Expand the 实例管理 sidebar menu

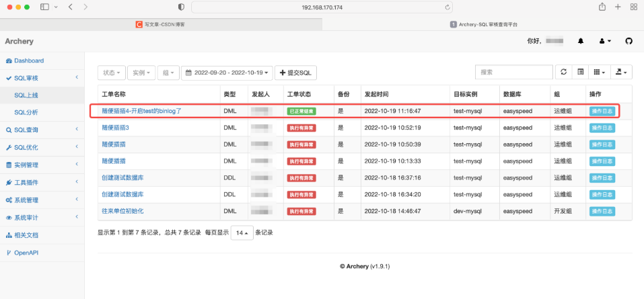pos(42,165)
